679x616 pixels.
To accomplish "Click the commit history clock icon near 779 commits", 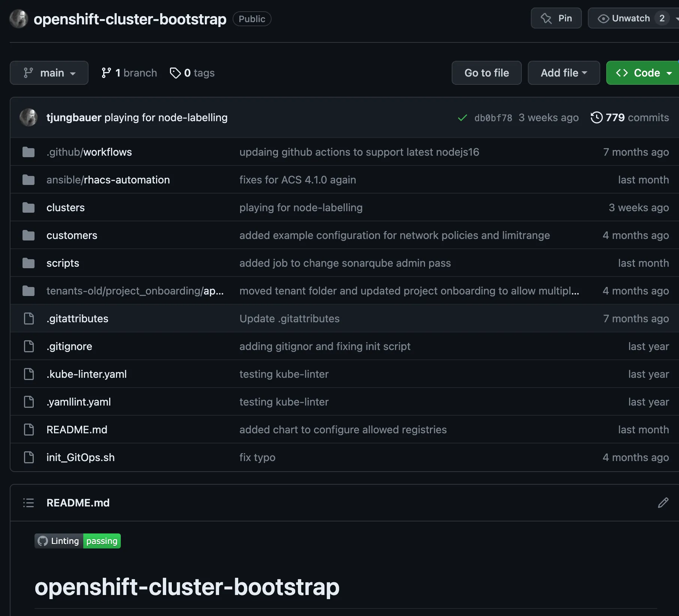I will pos(596,117).
